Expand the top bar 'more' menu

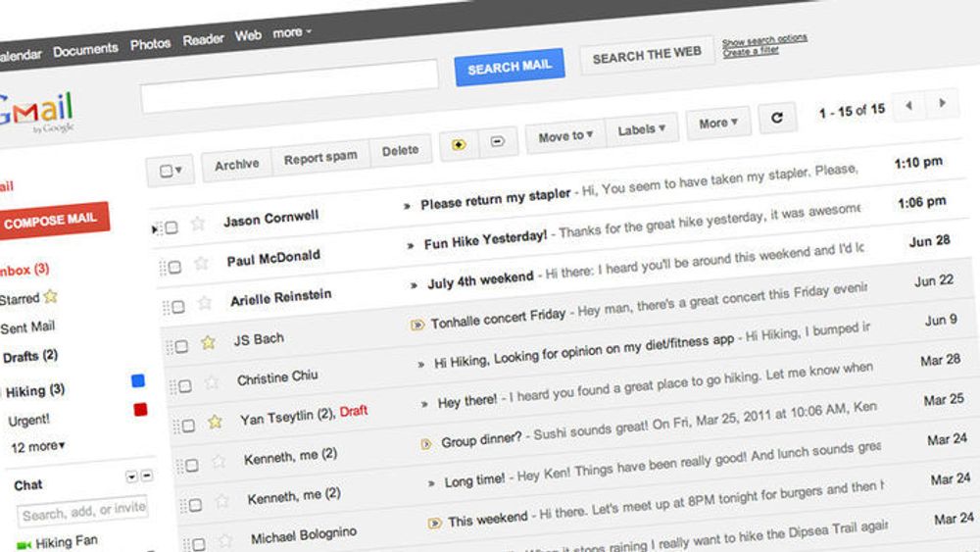[292, 32]
